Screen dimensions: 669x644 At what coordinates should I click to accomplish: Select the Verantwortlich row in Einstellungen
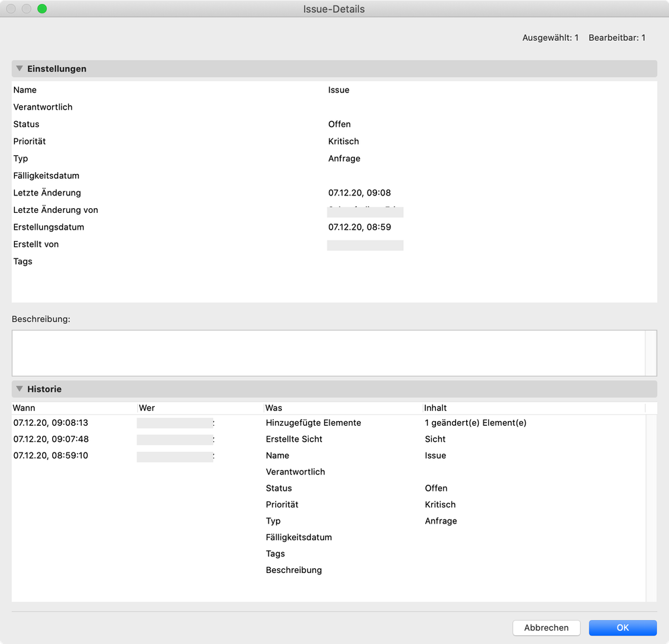point(334,107)
